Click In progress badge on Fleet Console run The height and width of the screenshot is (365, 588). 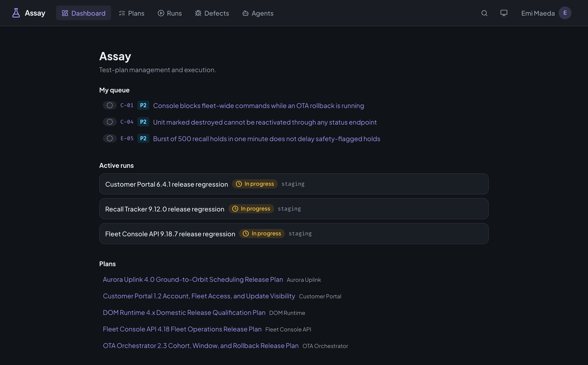tap(262, 234)
